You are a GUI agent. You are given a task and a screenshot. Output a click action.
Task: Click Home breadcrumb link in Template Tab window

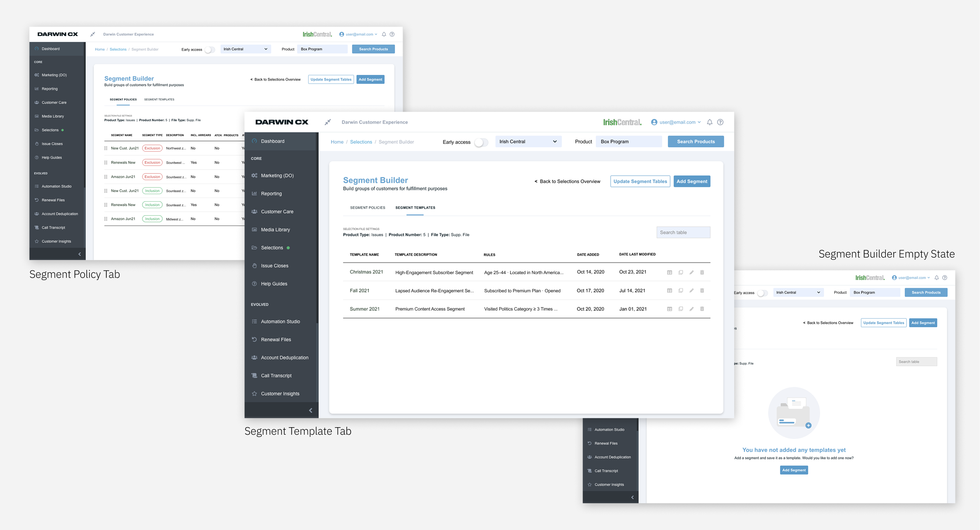tap(337, 142)
